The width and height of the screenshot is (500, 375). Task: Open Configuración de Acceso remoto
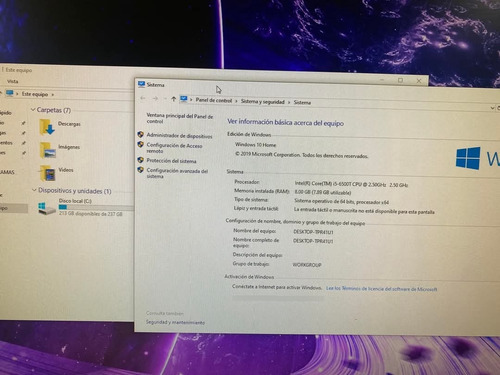(174, 148)
